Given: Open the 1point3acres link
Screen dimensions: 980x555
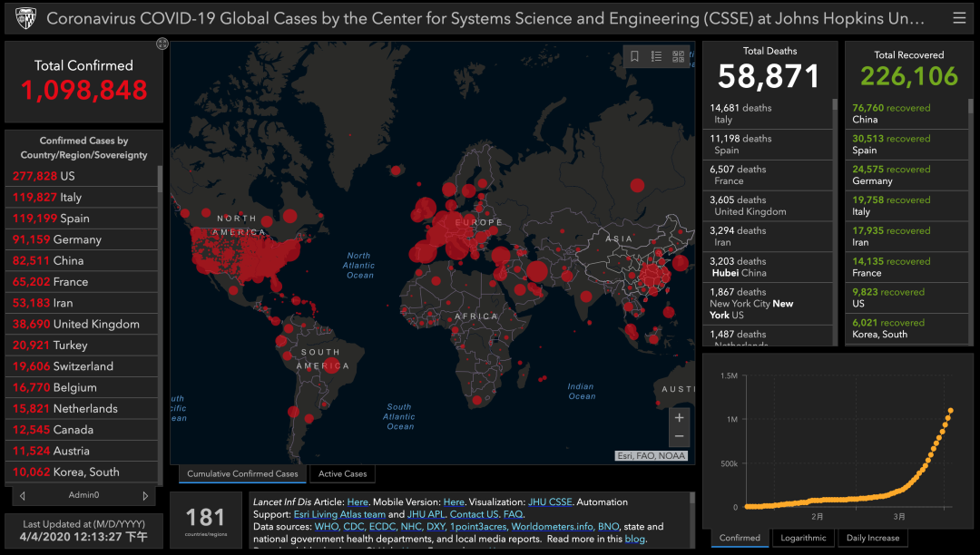Looking at the screenshot, I should [478, 527].
